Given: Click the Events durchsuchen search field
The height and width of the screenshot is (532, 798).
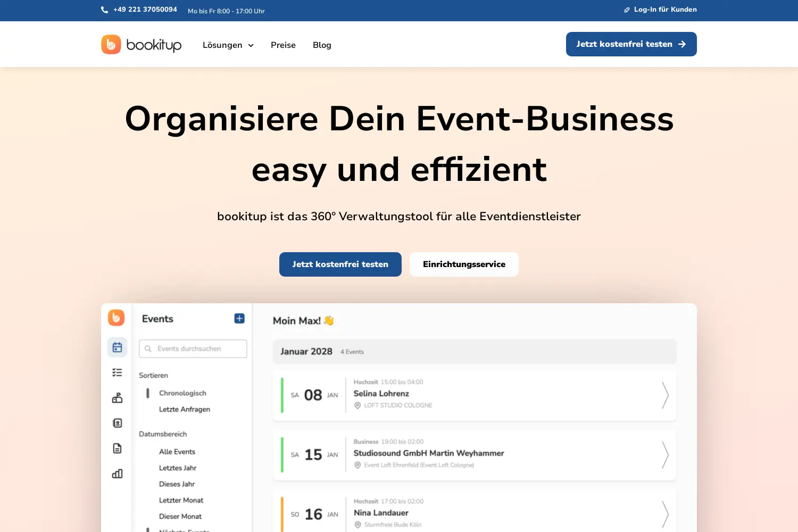Looking at the screenshot, I should (193, 348).
